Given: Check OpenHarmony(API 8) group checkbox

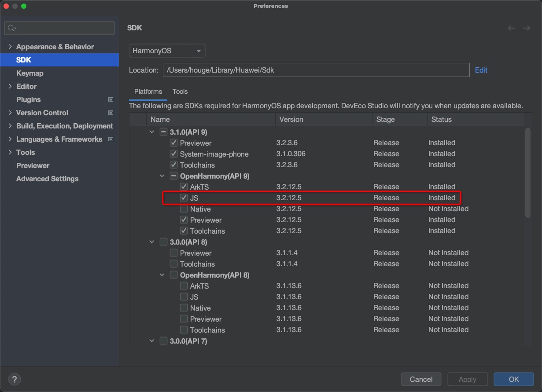Looking at the screenshot, I should tap(173, 275).
